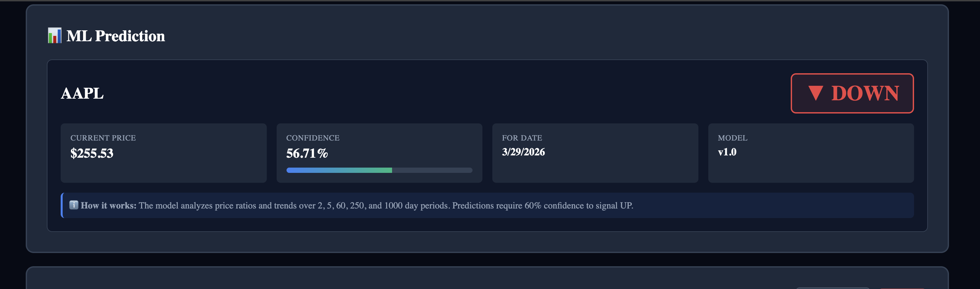Select the ML Prediction heading
Viewport: 980px width, 289px height.
[x=116, y=36]
